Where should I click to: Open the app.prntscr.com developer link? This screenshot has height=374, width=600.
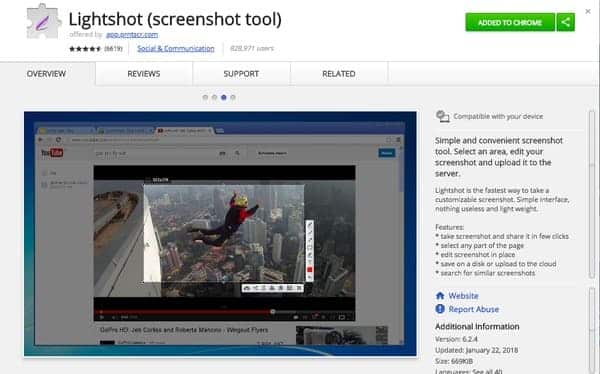[x=132, y=34]
